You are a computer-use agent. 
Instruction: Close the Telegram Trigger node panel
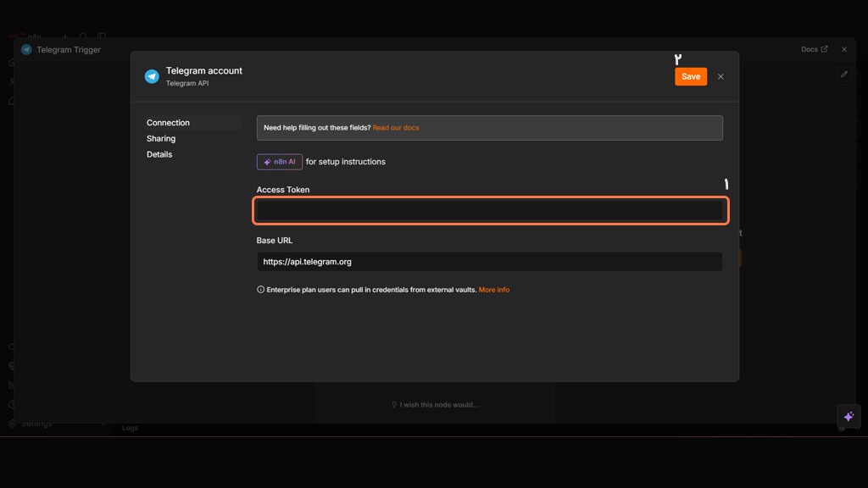pyautogui.click(x=844, y=49)
